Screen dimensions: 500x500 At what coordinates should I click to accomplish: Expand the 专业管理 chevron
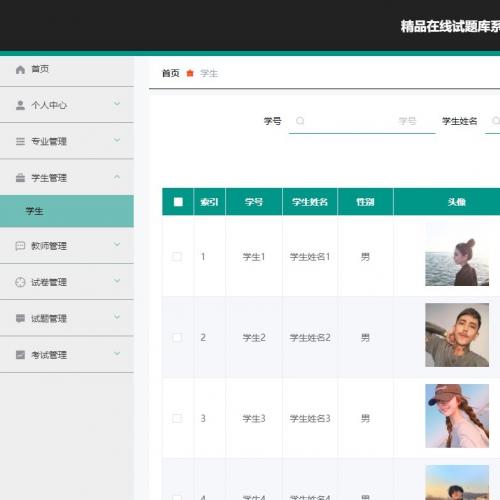117,140
